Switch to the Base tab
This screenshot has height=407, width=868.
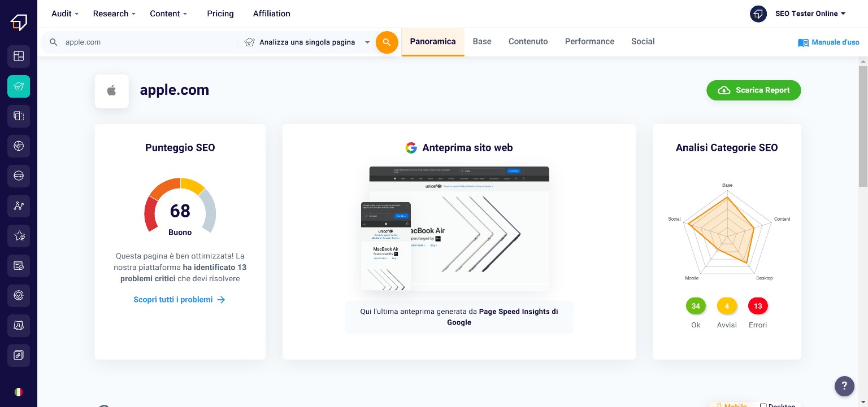[x=482, y=42]
